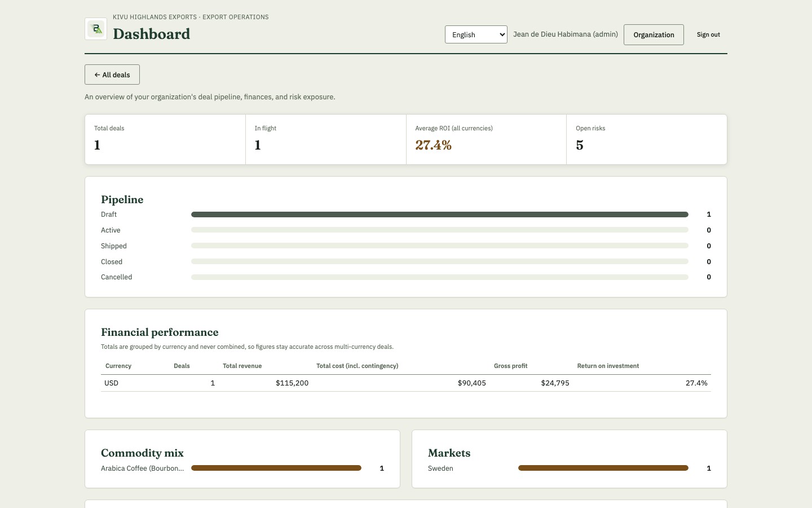Click the Financial performance heading
812x508 pixels.
(160, 332)
